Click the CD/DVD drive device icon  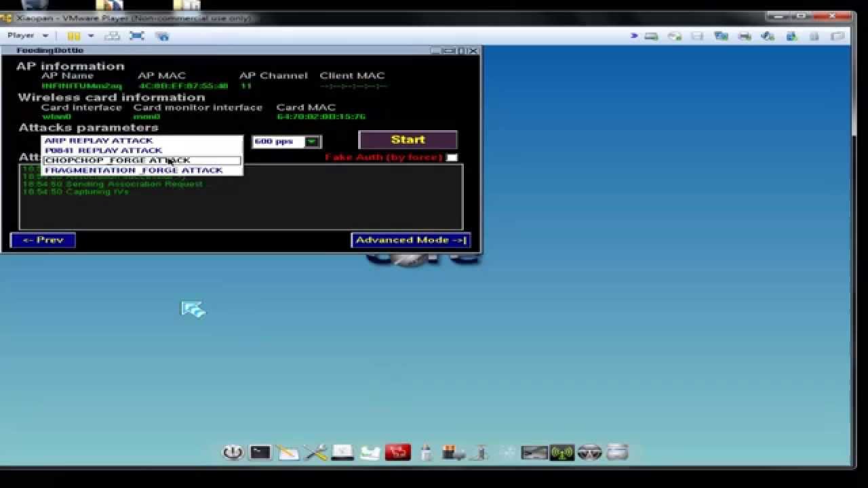[x=675, y=36]
